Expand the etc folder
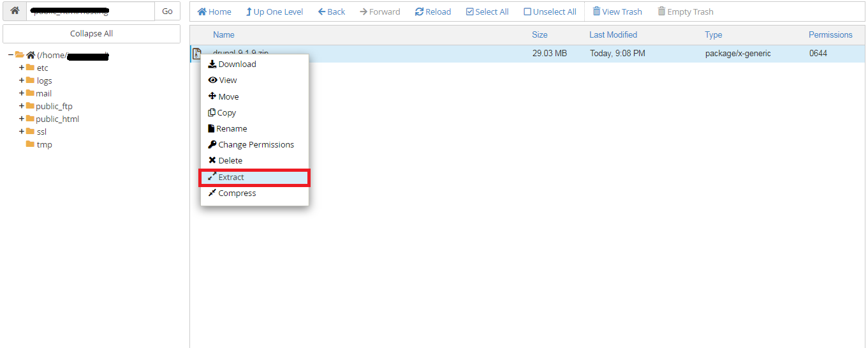 [22, 68]
